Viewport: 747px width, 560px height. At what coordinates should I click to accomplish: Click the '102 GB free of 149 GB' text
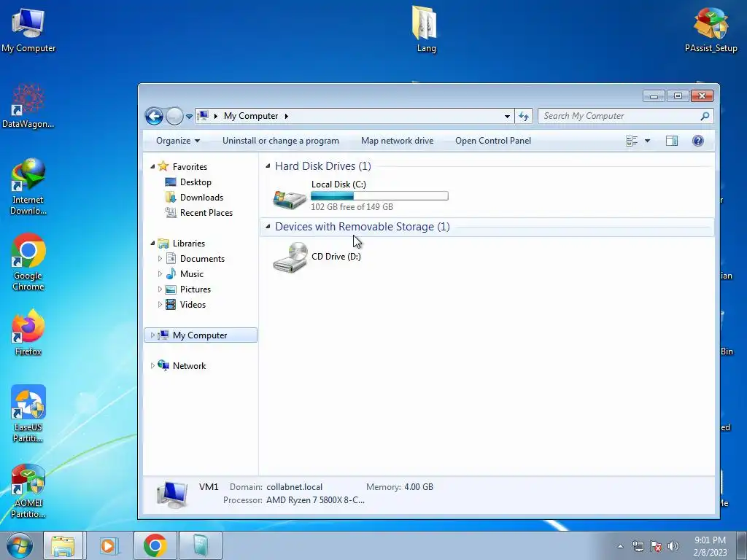click(352, 206)
